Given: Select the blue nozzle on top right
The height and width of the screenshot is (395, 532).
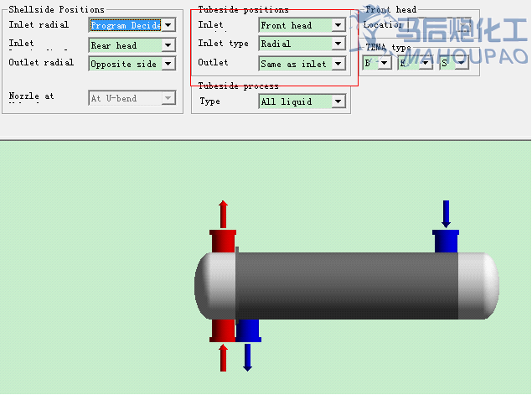Looking at the screenshot, I should (x=446, y=242).
